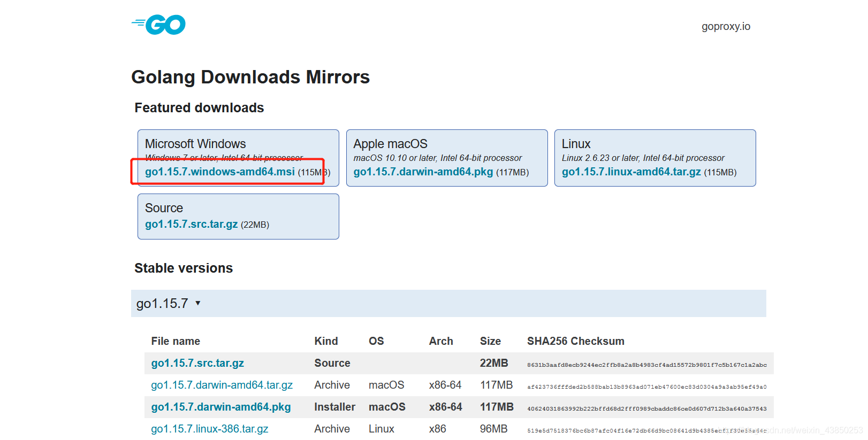This screenshot has height=440, width=868.
Task: Select macOS 10.10 or later requirement text
Action: coord(437,158)
